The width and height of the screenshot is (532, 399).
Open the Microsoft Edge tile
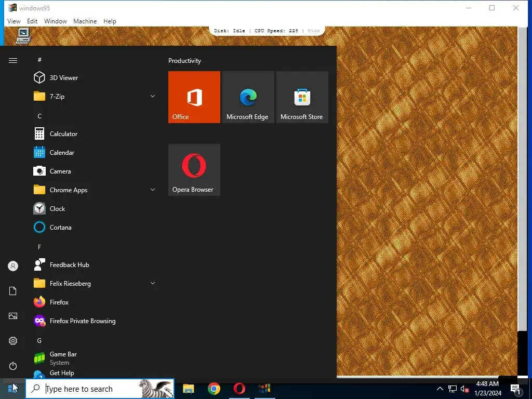(x=248, y=97)
